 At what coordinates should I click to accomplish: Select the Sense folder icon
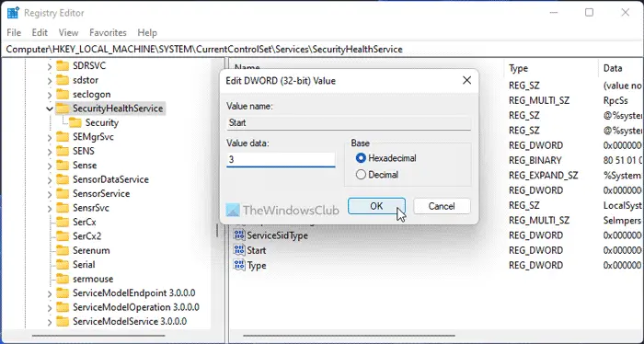tap(63, 165)
